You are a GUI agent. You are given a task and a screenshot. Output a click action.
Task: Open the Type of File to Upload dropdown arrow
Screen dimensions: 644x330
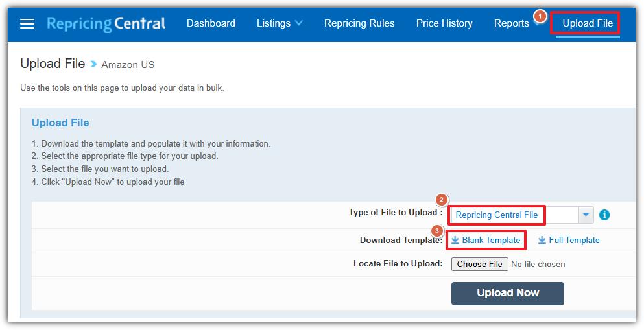(586, 215)
